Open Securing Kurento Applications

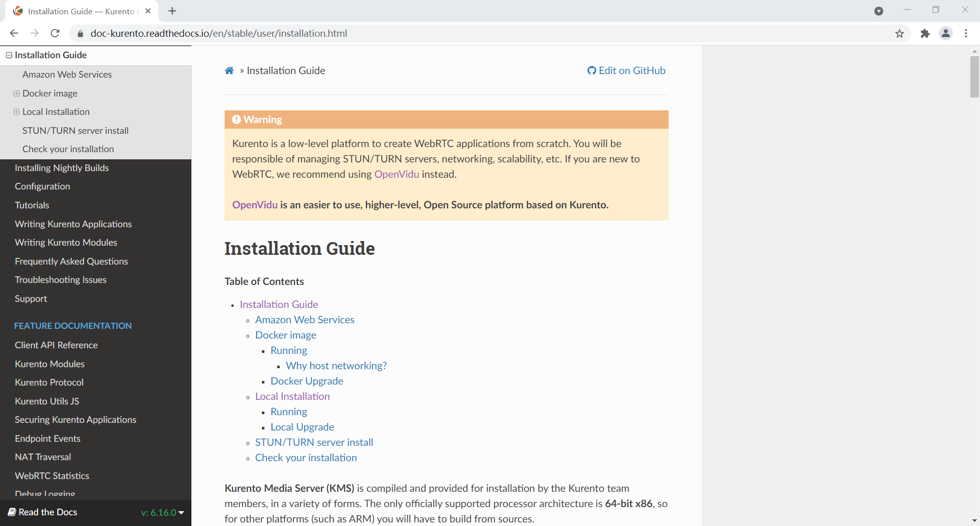(76, 420)
